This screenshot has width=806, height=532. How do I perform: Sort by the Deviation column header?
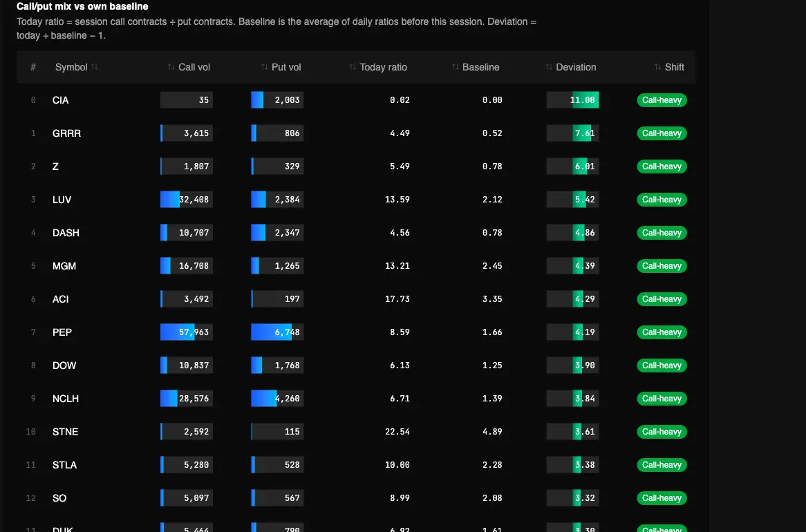point(570,67)
